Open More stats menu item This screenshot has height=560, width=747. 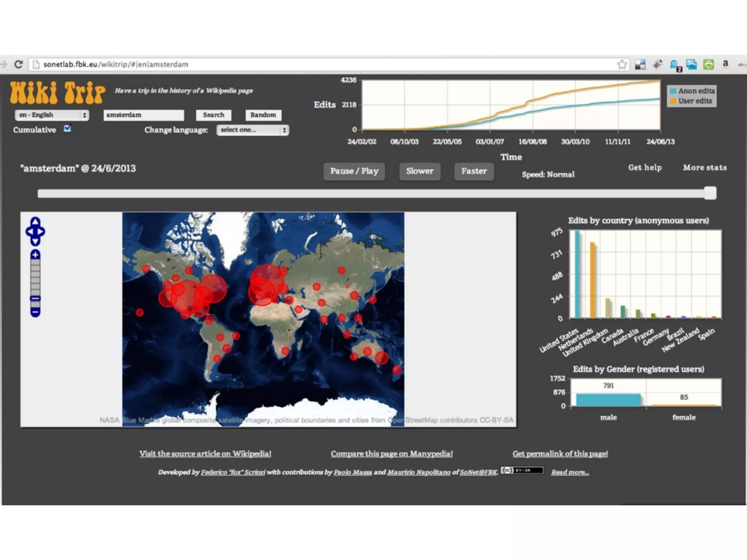705,168
